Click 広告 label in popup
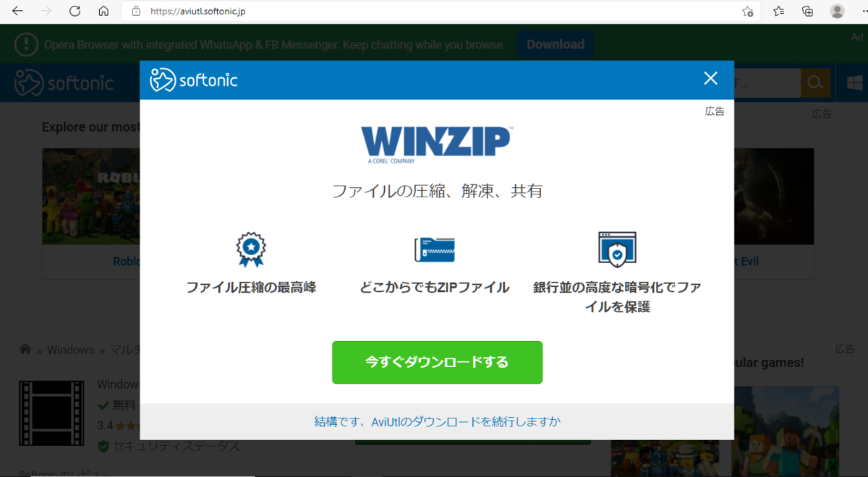This screenshot has height=477, width=868. pyautogui.click(x=715, y=111)
